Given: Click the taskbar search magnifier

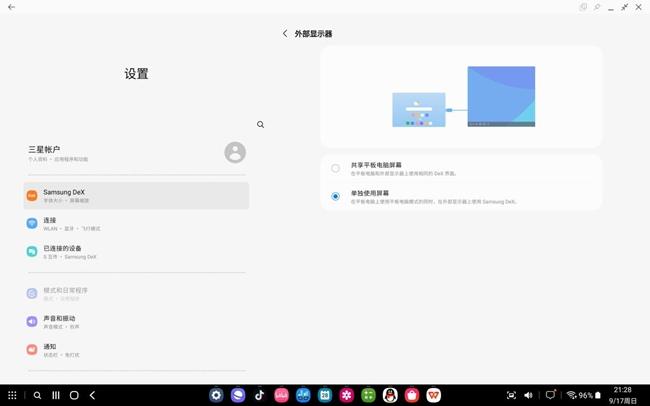Looking at the screenshot, I should pos(37,395).
